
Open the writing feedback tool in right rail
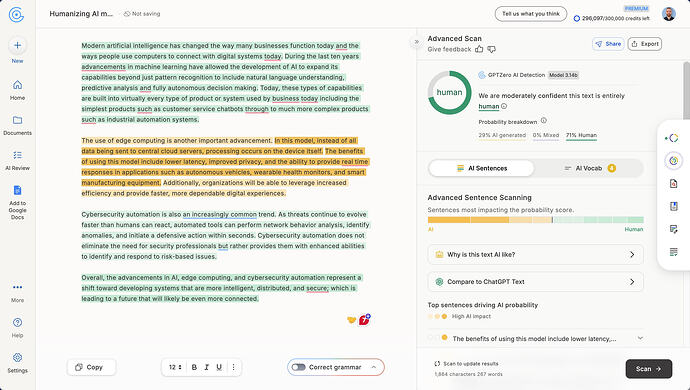[x=673, y=229]
